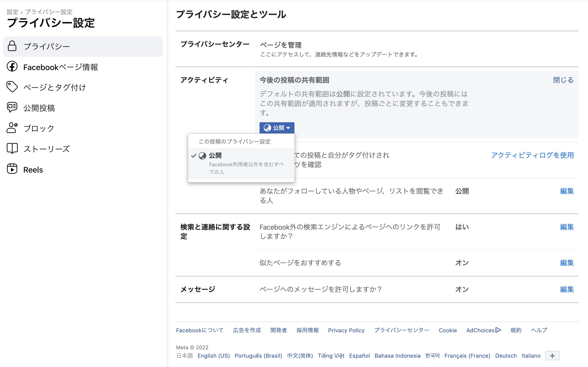Click the Facebook logo icon in sidebar

point(12,67)
